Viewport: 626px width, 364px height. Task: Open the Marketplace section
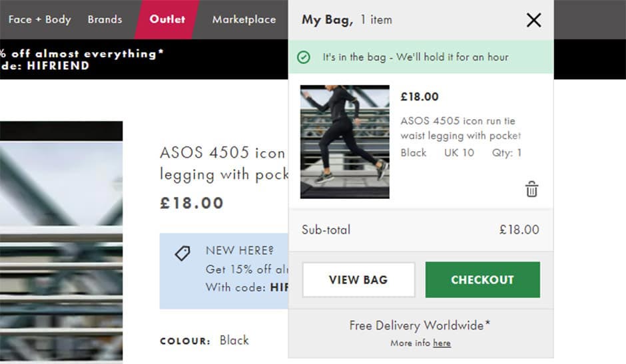coord(244,19)
